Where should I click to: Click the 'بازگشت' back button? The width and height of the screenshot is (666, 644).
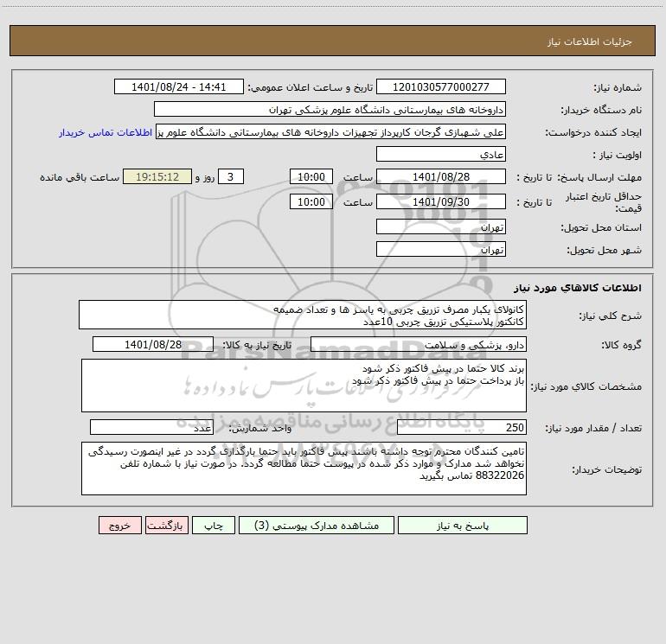point(166,525)
